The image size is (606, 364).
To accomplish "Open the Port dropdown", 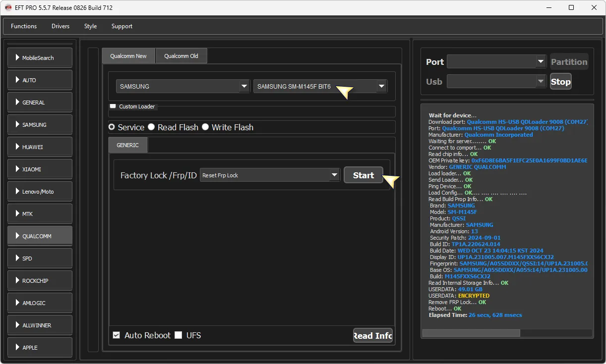I will [x=496, y=62].
